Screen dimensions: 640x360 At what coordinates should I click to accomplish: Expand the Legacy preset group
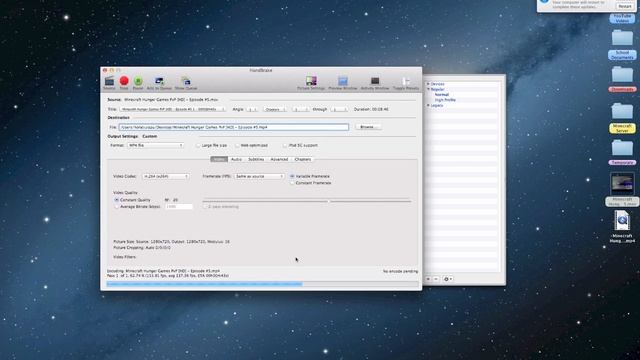pos(428,105)
